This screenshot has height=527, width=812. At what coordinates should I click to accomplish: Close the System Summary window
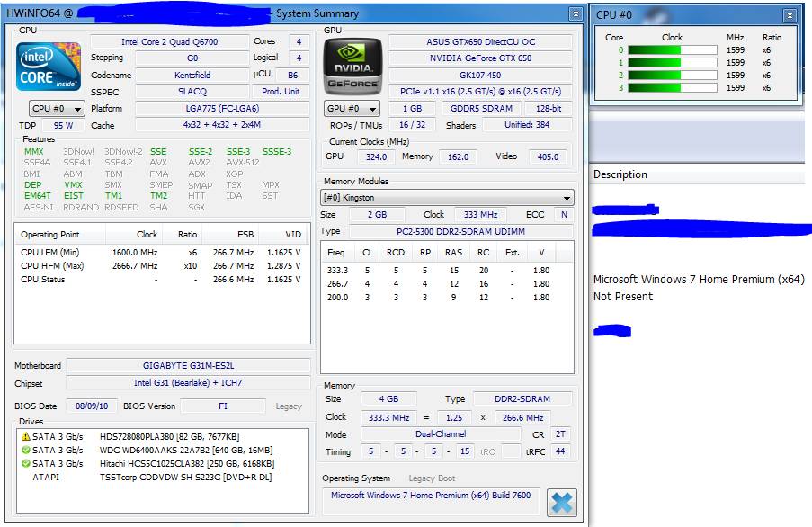pyautogui.click(x=576, y=14)
